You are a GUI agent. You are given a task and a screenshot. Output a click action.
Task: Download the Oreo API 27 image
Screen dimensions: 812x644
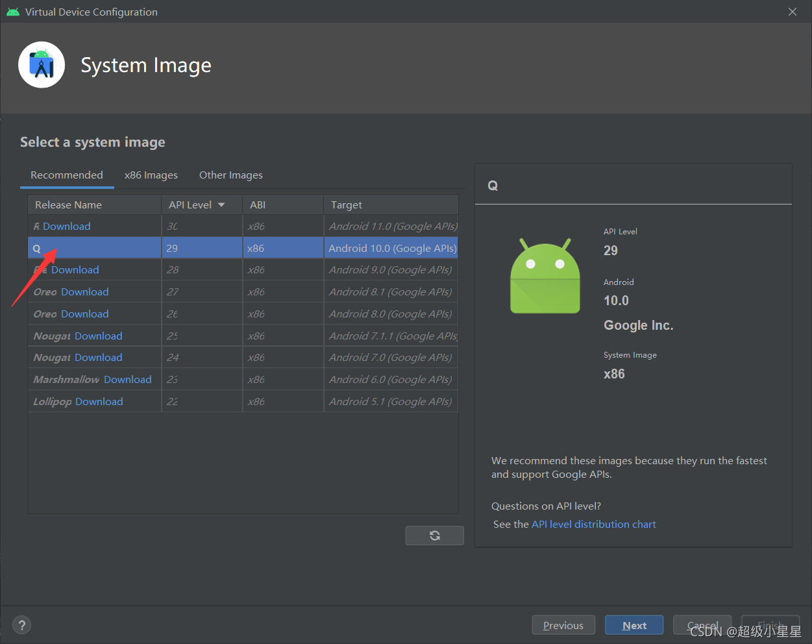85,291
